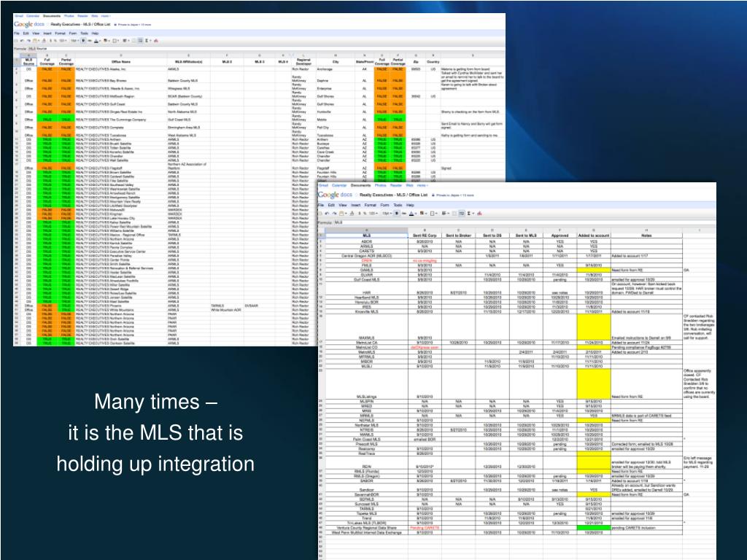Click the Google docs logo in the back window
The width and height of the screenshot is (747, 560).
[29, 25]
